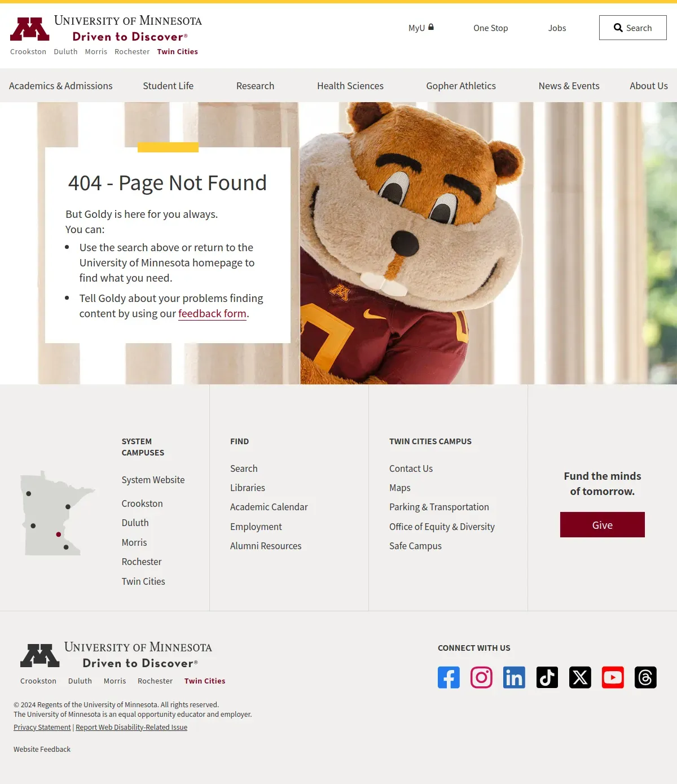
Task: Click the Search button with magnifier
Action: click(x=632, y=28)
